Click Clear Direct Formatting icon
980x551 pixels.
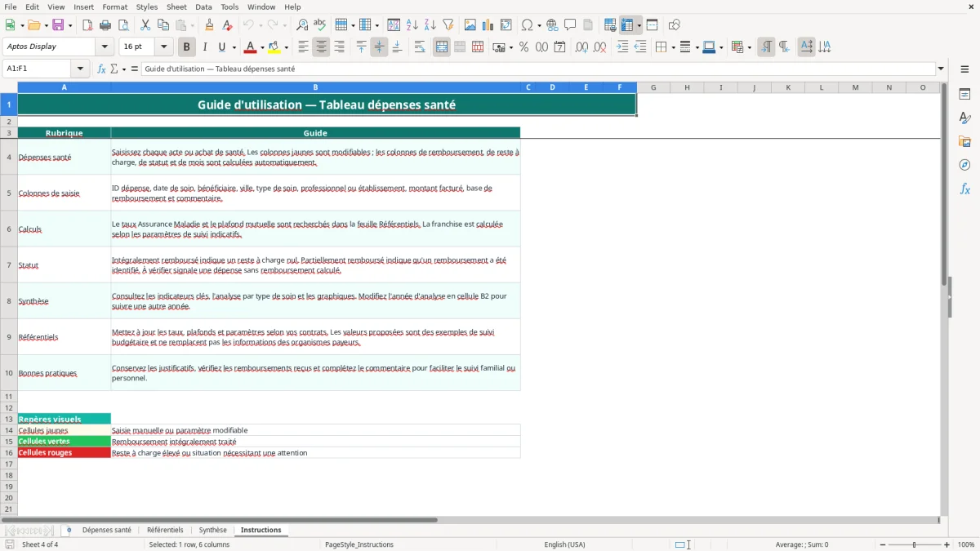tap(227, 25)
